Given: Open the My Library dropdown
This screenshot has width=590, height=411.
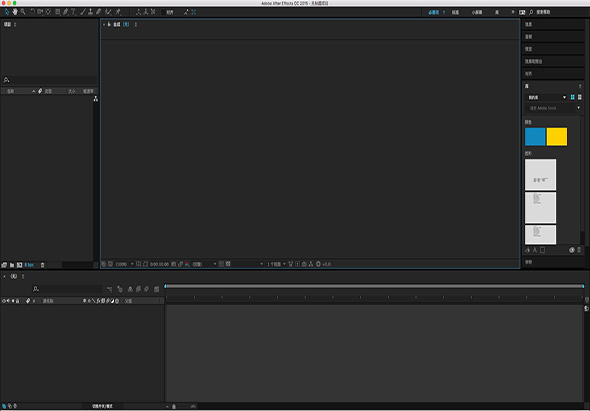Looking at the screenshot, I should coord(546,97).
